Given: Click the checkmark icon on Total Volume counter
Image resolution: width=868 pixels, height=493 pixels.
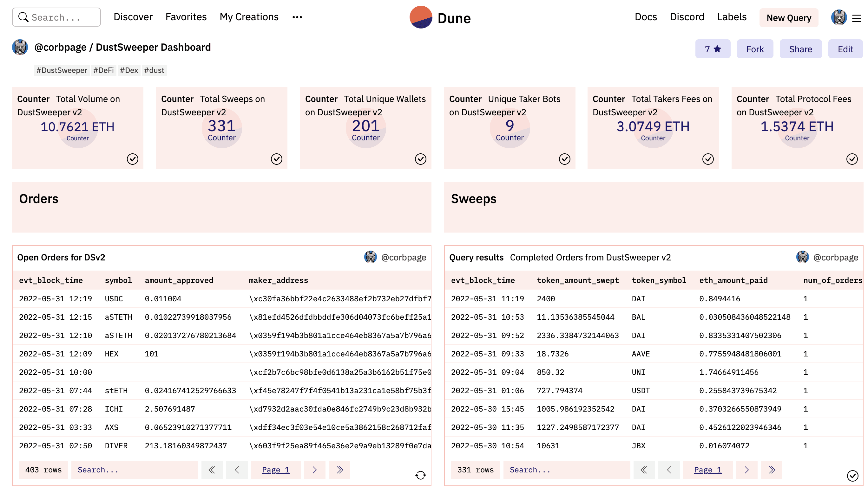Looking at the screenshot, I should tap(132, 159).
